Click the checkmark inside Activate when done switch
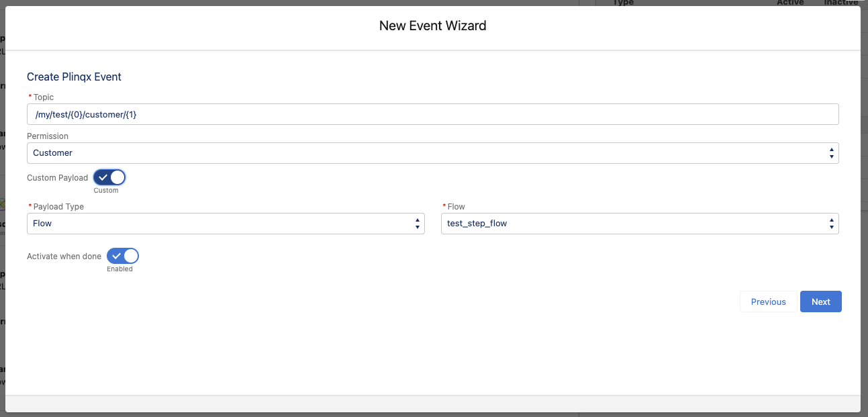 116,257
